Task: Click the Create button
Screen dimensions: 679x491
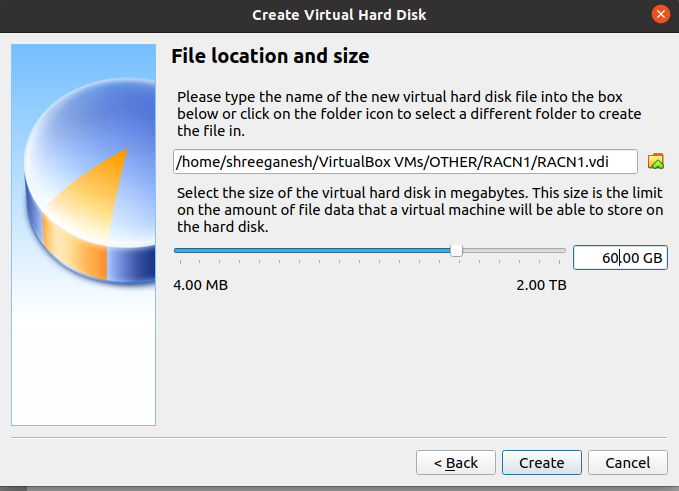Action: pos(541,462)
